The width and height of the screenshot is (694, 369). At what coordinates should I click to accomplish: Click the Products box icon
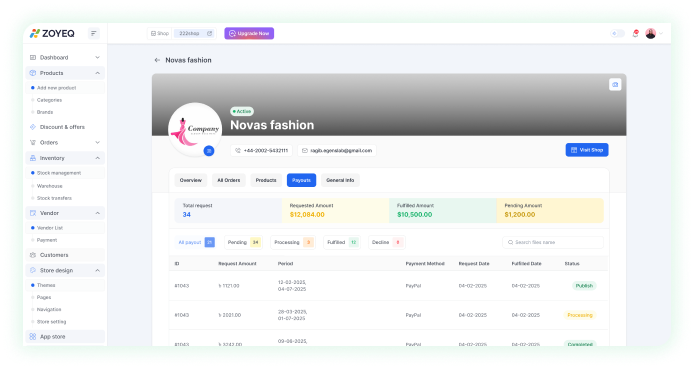(33, 73)
